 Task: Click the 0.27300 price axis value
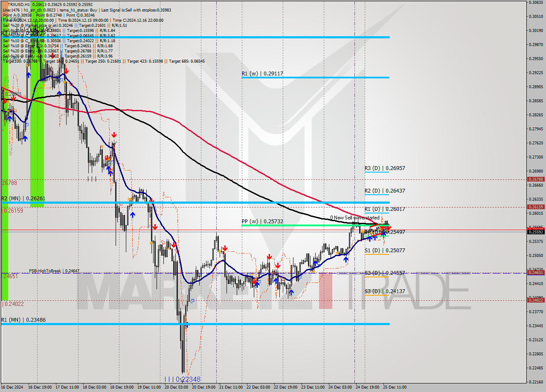pos(536,157)
